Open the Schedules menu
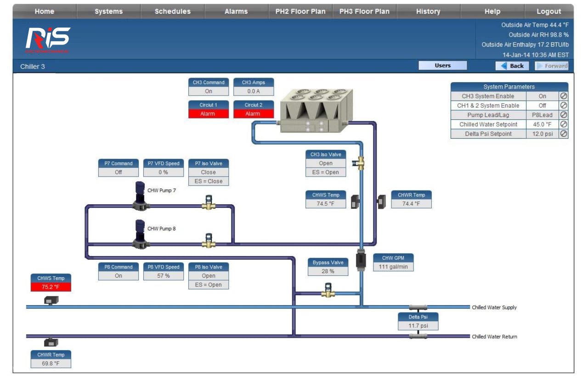This screenshot has width=588, height=380. (x=172, y=11)
